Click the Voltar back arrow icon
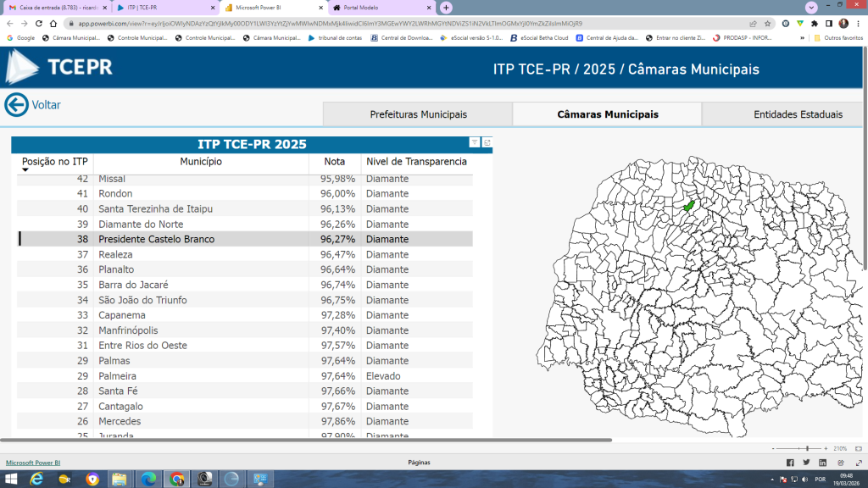 pyautogui.click(x=16, y=105)
